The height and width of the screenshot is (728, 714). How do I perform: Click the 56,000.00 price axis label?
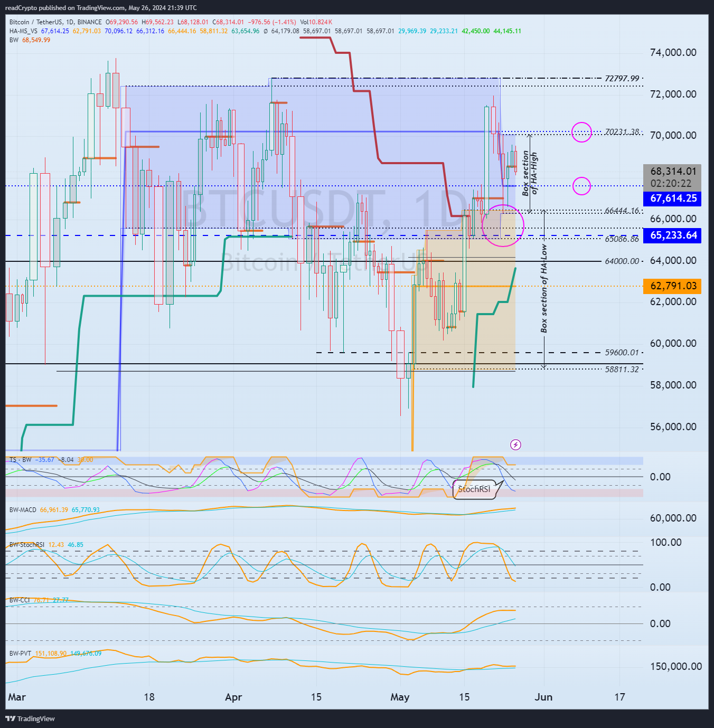(x=673, y=427)
